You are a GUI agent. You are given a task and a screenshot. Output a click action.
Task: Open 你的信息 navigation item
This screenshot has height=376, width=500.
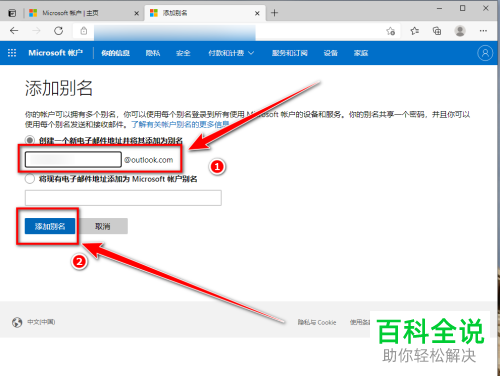coord(115,53)
